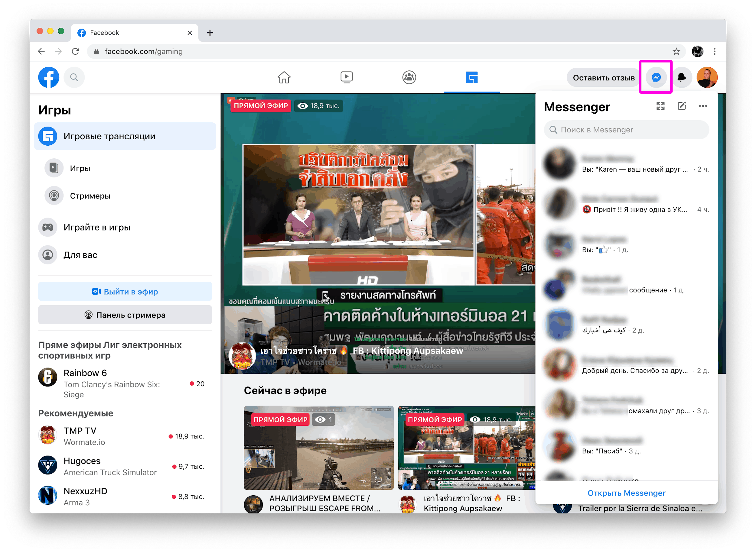Open the notifications bell icon

[681, 77]
